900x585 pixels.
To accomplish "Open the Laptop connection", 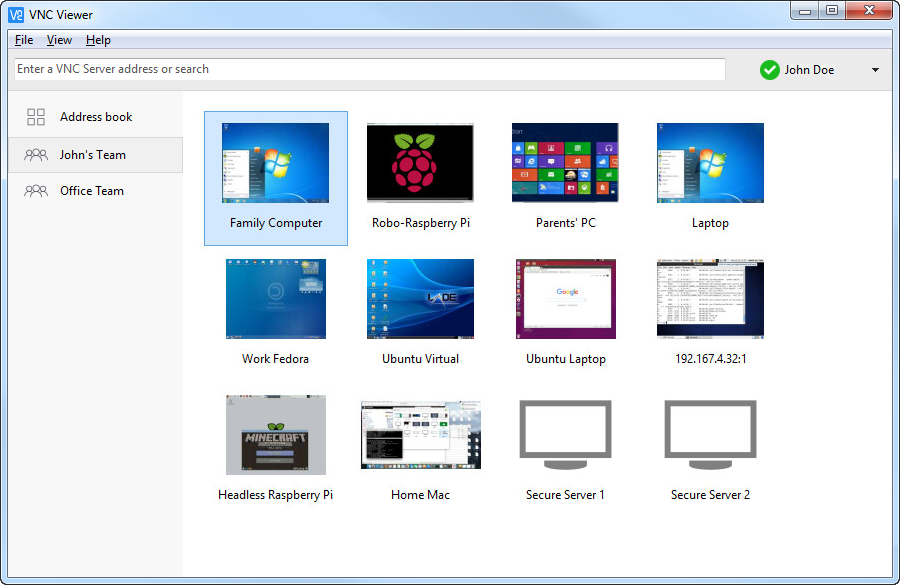I will [710, 163].
